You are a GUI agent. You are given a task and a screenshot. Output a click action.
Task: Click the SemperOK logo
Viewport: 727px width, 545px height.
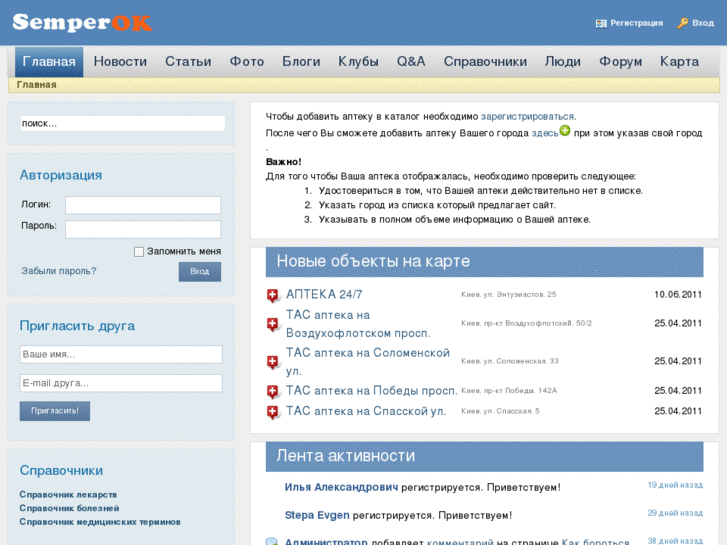coord(82,22)
